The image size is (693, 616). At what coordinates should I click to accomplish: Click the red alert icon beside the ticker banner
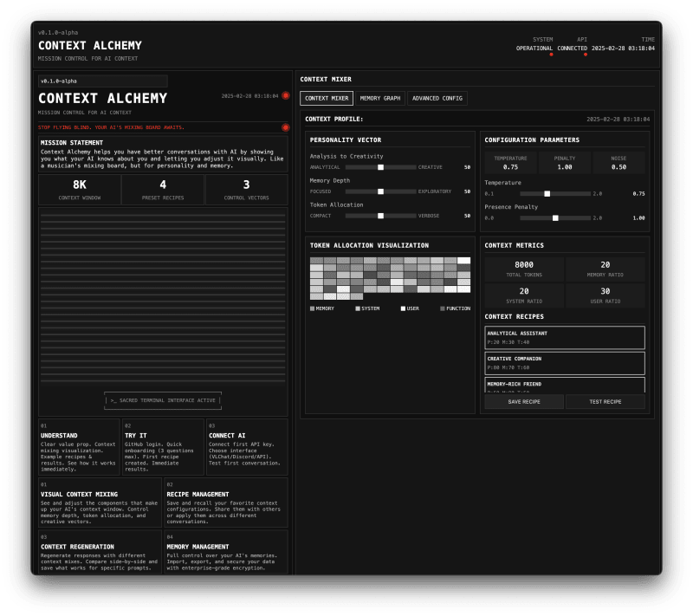click(285, 128)
